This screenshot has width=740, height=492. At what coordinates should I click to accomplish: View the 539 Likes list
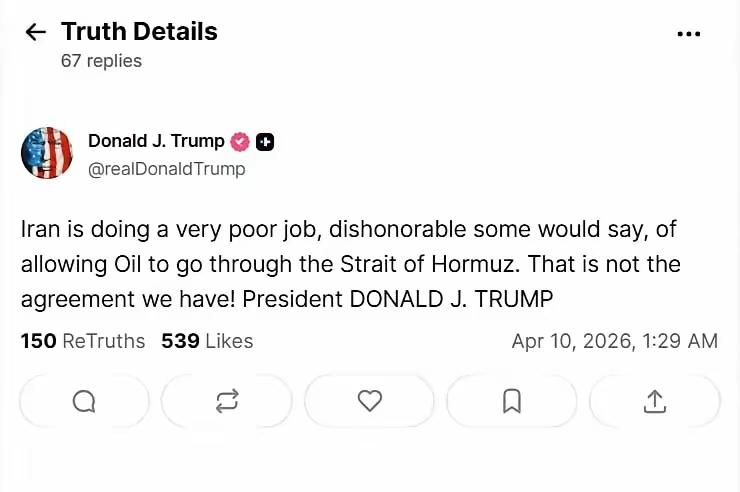(x=207, y=341)
